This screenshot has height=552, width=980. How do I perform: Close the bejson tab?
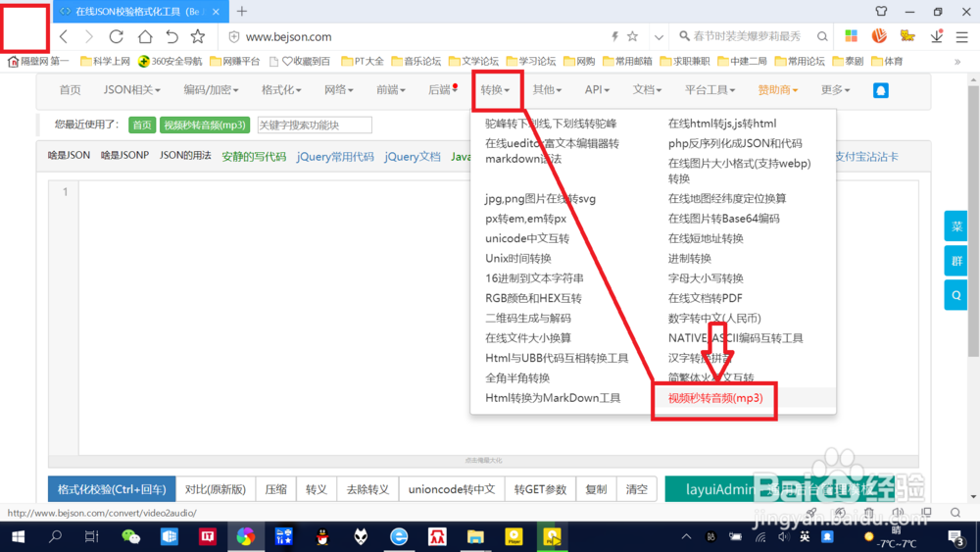tap(216, 11)
